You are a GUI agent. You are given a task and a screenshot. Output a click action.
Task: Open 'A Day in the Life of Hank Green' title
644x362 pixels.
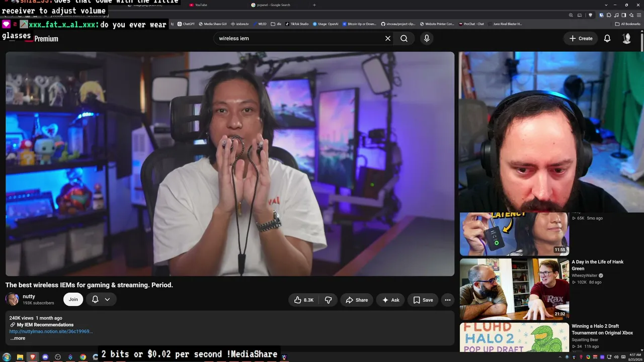coord(598,265)
